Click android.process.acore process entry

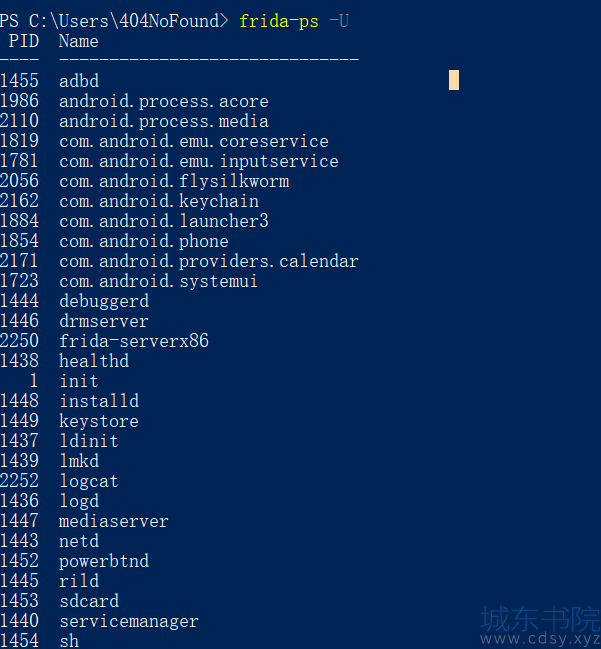pyautogui.click(x=164, y=101)
